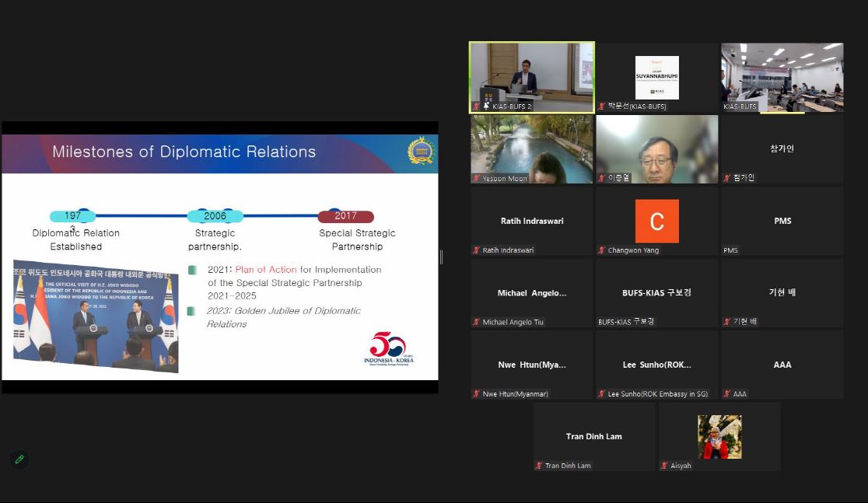This screenshot has height=503, width=868.
Task: Click the muted mic icon on Michael Angelo Tiu
Action: point(477,322)
